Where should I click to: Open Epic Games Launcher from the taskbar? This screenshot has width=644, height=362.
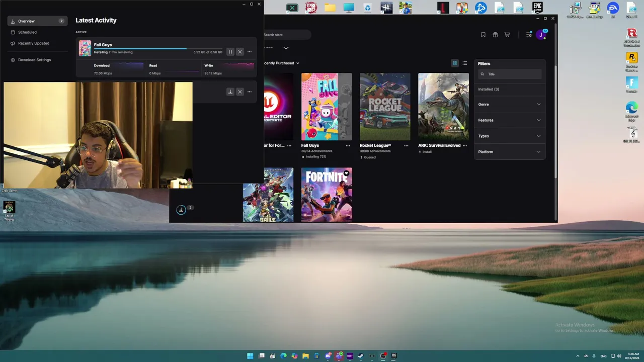[394, 356]
